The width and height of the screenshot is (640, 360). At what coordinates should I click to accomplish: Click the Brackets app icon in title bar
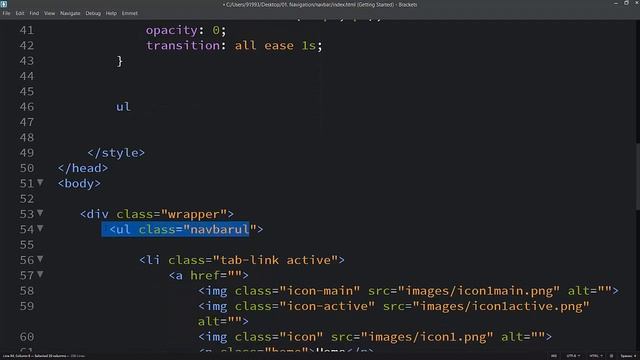coord(4,4)
